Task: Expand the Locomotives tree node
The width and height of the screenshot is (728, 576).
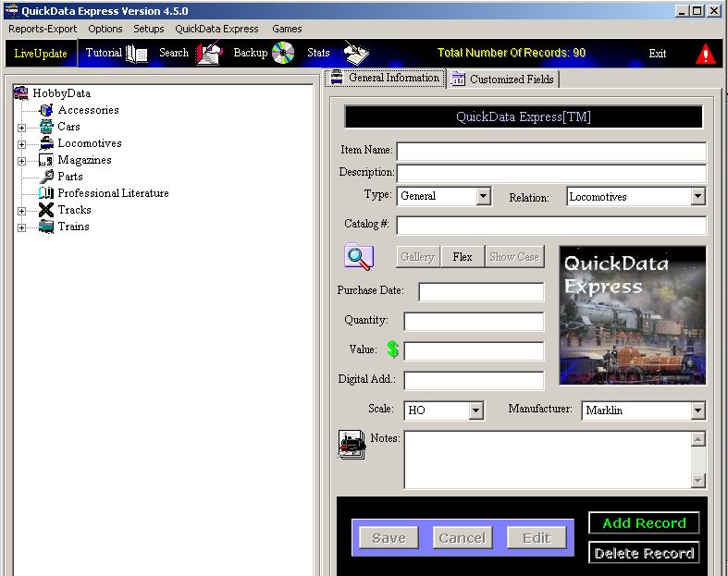Action: 21,144
